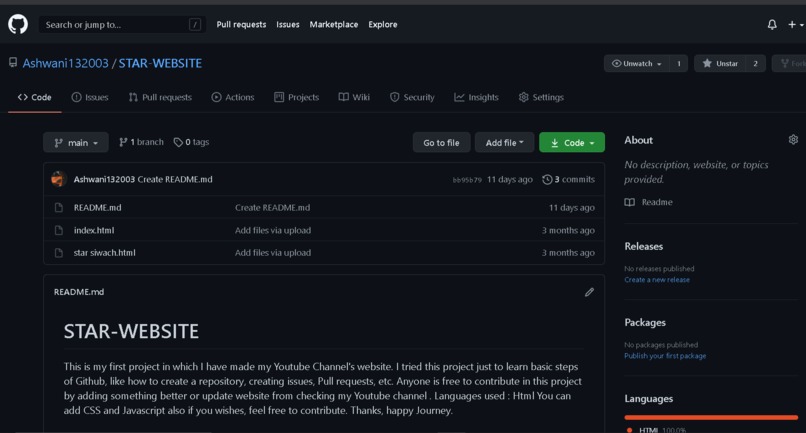This screenshot has width=806, height=433.
Task: Switch to the repository Issues tab
Action: [x=90, y=97]
